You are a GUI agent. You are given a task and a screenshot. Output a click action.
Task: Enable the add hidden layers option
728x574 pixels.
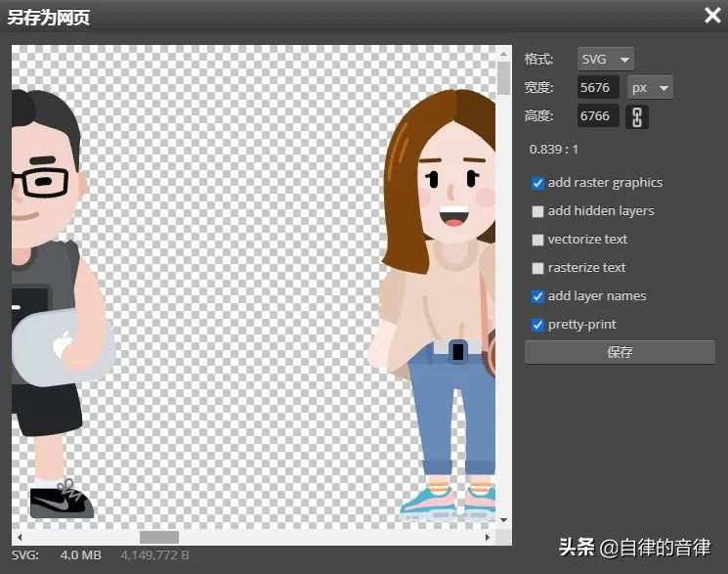tap(537, 211)
